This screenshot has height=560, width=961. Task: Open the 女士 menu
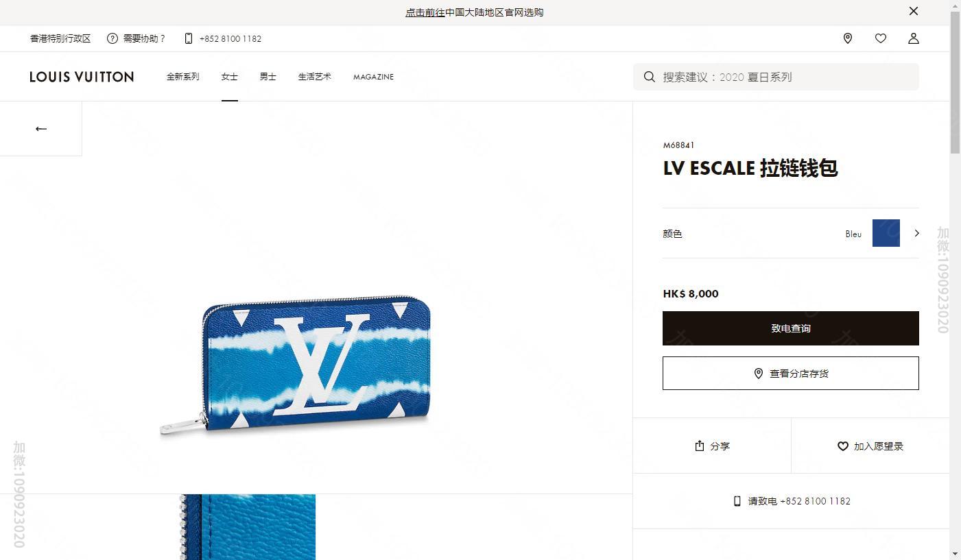pyautogui.click(x=230, y=77)
